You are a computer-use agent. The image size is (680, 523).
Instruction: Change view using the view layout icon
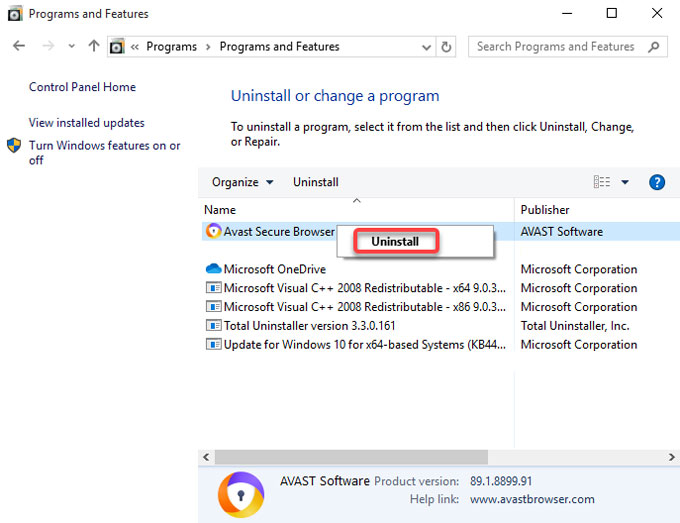click(x=602, y=182)
